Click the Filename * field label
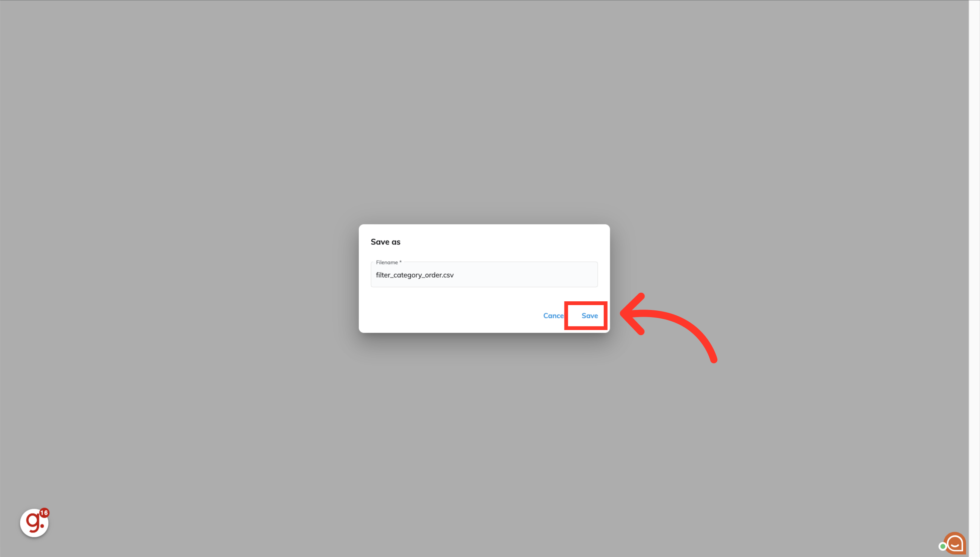This screenshot has height=557, width=980. tap(389, 262)
